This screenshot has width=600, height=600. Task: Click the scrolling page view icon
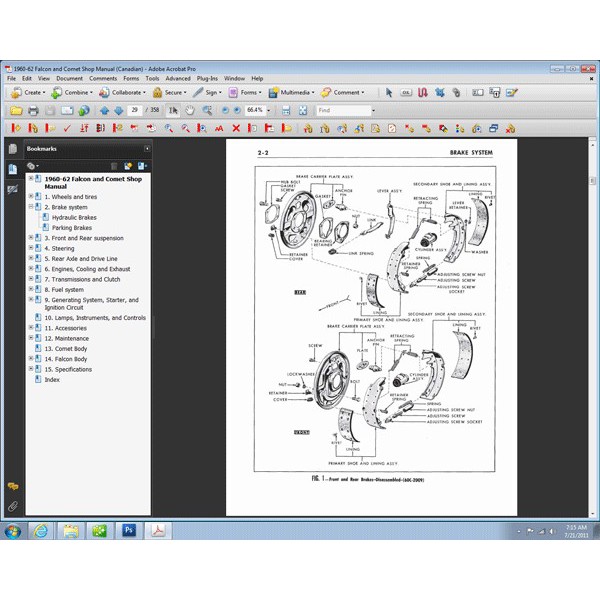tap(286, 111)
